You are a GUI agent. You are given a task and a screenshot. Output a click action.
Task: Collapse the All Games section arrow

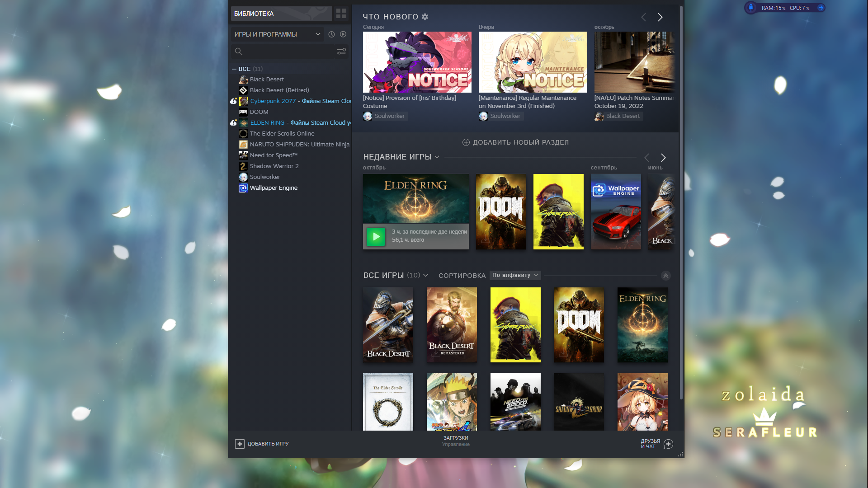665,276
